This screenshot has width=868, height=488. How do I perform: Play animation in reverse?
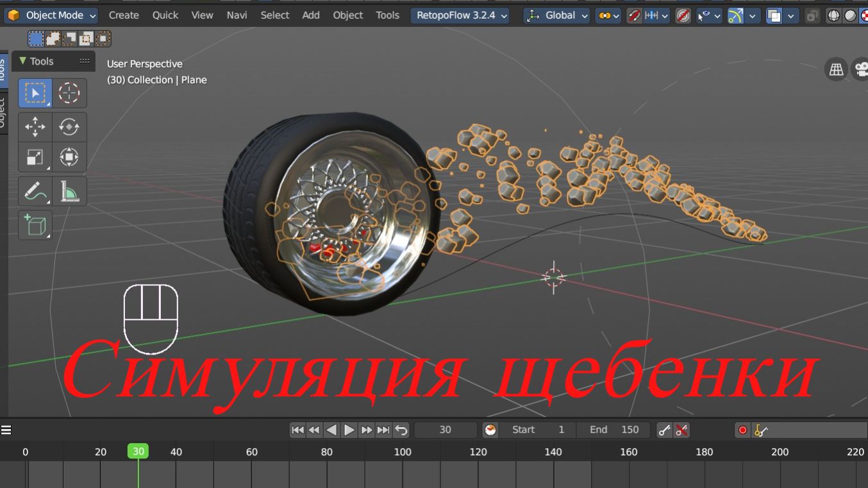331,430
